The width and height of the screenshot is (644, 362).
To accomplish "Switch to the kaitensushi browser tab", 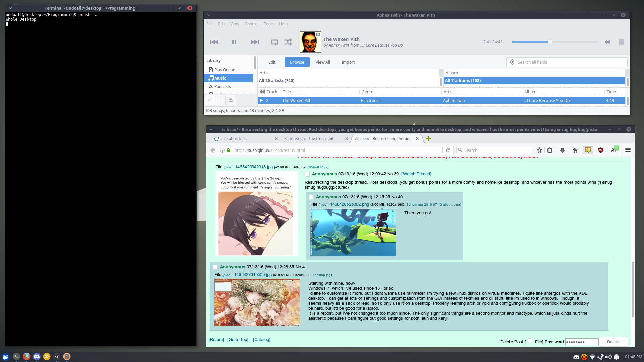I will 309,139.
